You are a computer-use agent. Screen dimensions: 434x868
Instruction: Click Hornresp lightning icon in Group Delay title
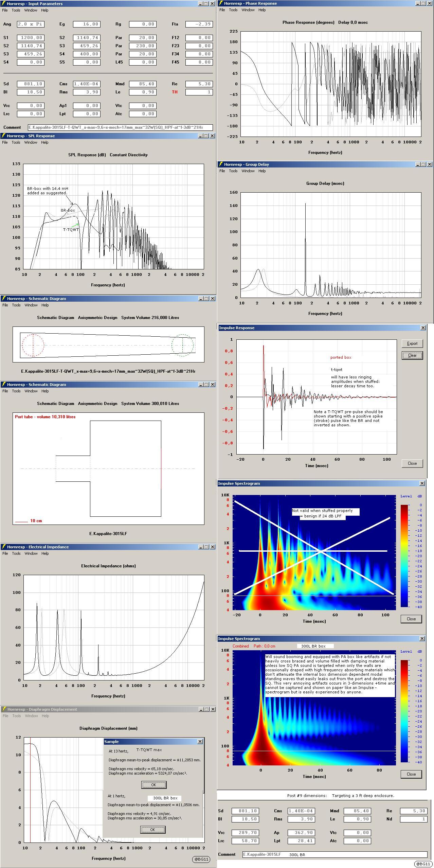(221, 164)
